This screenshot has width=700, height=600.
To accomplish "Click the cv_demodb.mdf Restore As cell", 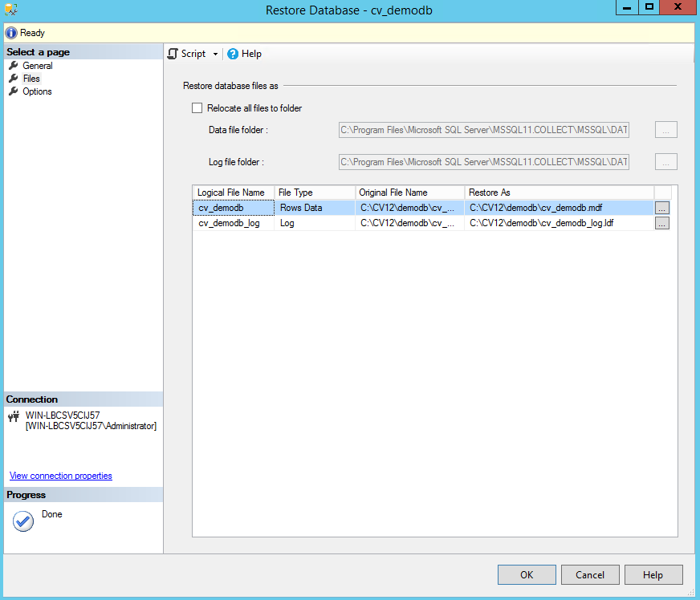I will 560,208.
